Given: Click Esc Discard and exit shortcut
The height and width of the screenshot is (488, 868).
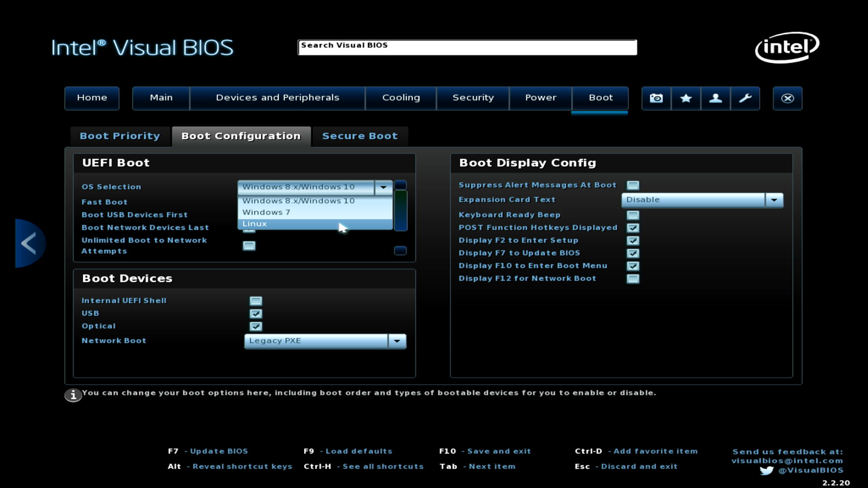Looking at the screenshot, I should [626, 467].
